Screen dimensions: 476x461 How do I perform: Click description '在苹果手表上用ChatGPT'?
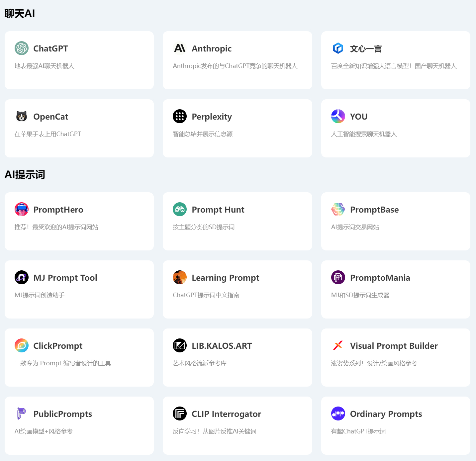pos(48,134)
